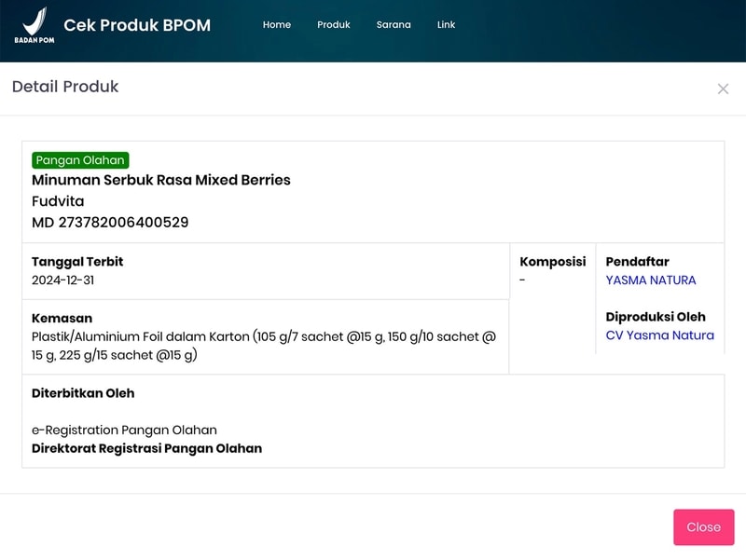746x560 pixels.
Task: Open the Home menu item
Action: 277,25
